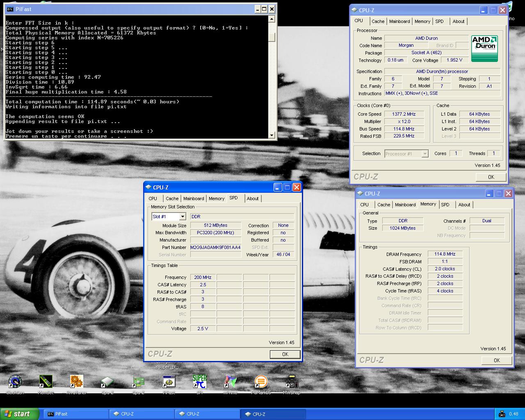The width and height of the screenshot is (525, 420).
Task: Select the Super Pi (SPi) desktop icon
Action: point(199,381)
